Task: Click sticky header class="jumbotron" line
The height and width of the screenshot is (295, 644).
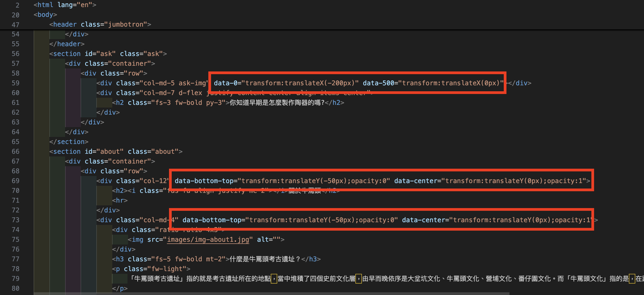Action: pyautogui.click(x=100, y=24)
